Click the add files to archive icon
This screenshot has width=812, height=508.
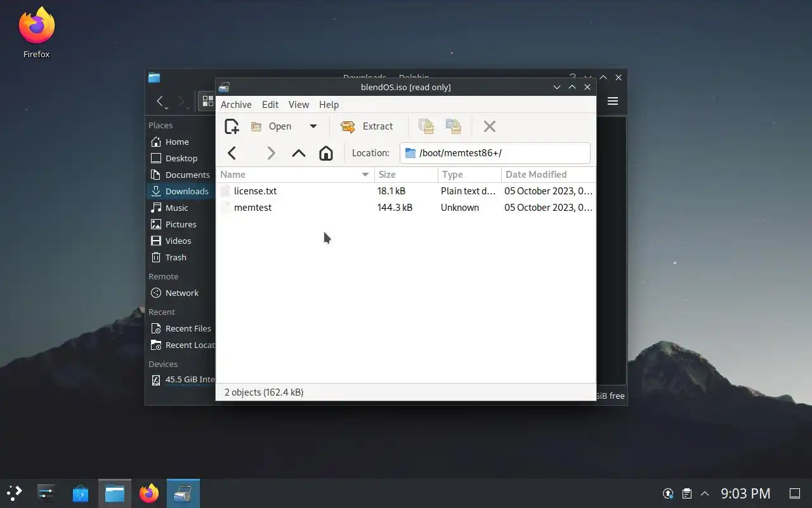click(x=426, y=126)
